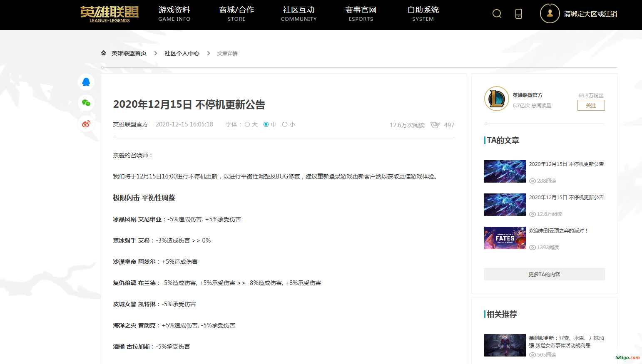Click the 亲爱的召唤师 greeting line
The height and width of the screenshot is (364, 642).
pos(133,155)
